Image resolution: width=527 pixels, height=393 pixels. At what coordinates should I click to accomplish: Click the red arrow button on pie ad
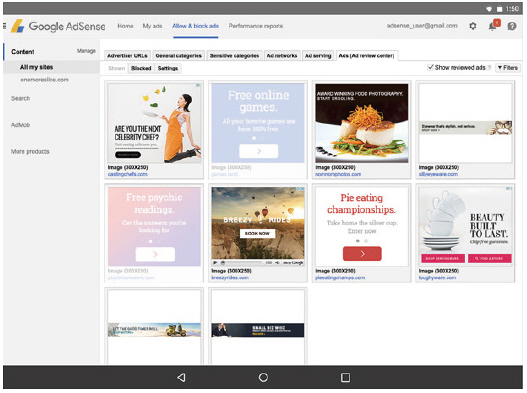coord(362,253)
